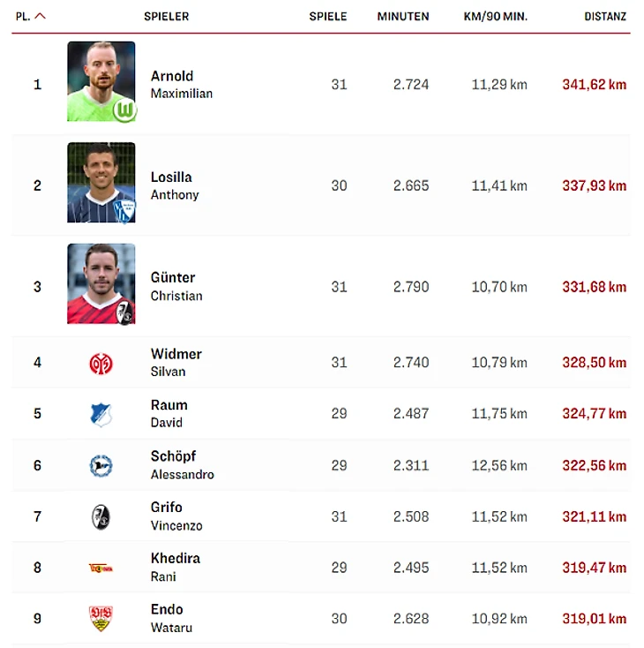
Task: Sort by Distanz column header
Action: tap(605, 16)
